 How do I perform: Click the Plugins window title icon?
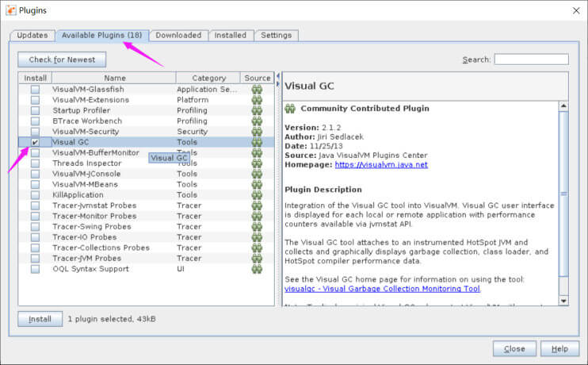click(x=11, y=10)
